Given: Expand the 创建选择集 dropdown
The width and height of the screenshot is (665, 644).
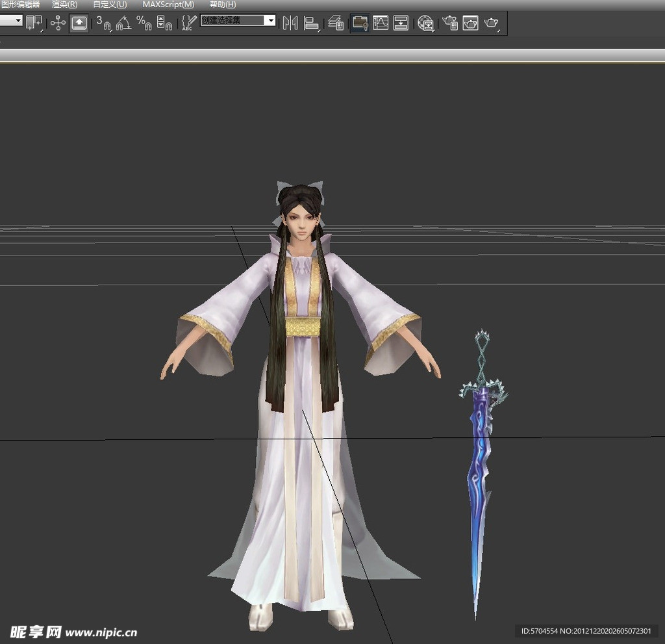Looking at the screenshot, I should click(271, 20).
